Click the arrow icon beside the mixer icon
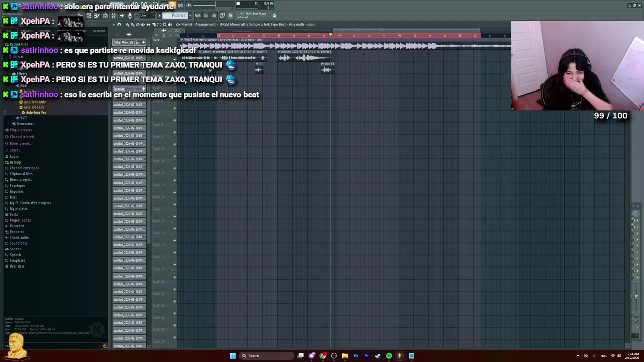Screen dimensions: 644x362 [x=122, y=16]
